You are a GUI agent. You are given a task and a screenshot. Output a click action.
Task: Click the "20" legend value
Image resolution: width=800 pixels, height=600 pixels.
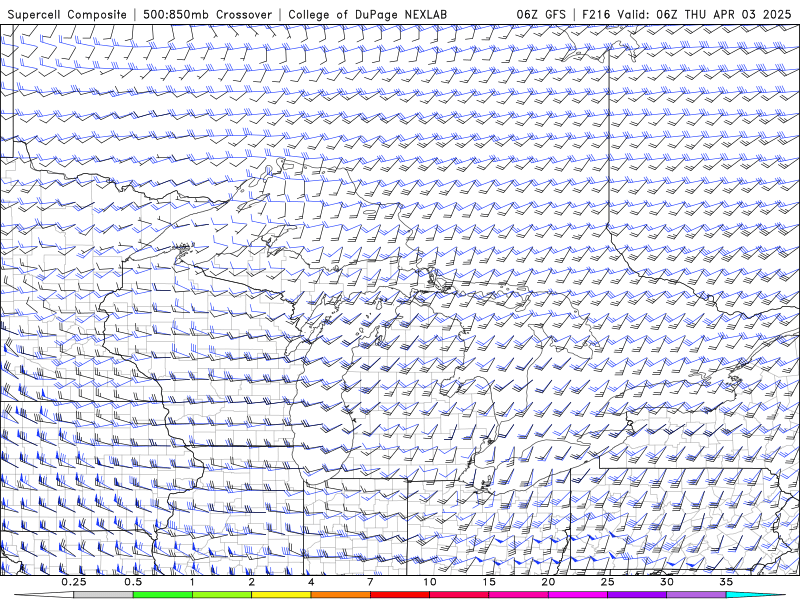[548, 582]
